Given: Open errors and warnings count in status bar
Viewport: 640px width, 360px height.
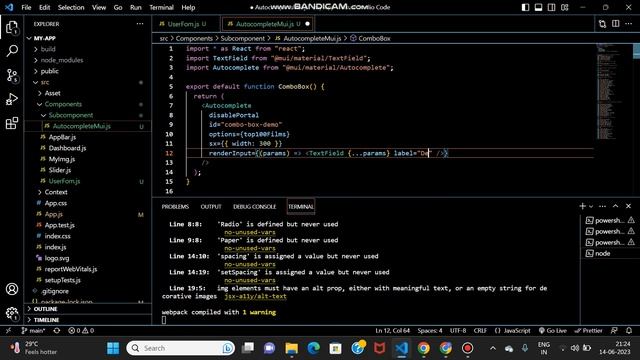Looking at the screenshot, I should click(81, 331).
